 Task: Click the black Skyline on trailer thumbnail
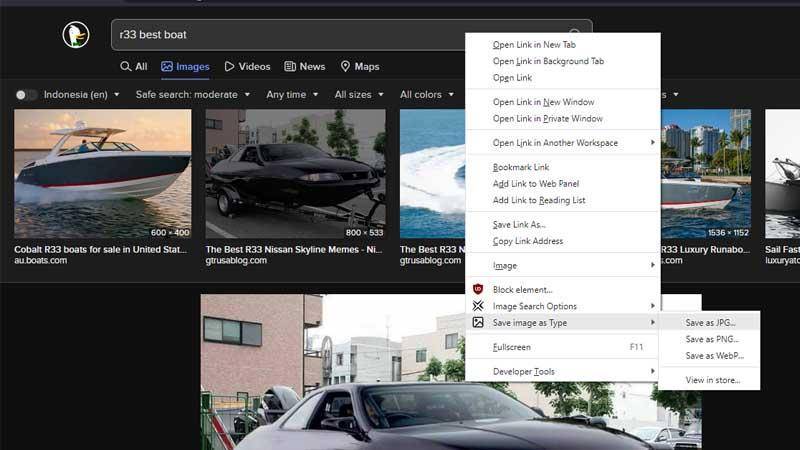[295, 174]
